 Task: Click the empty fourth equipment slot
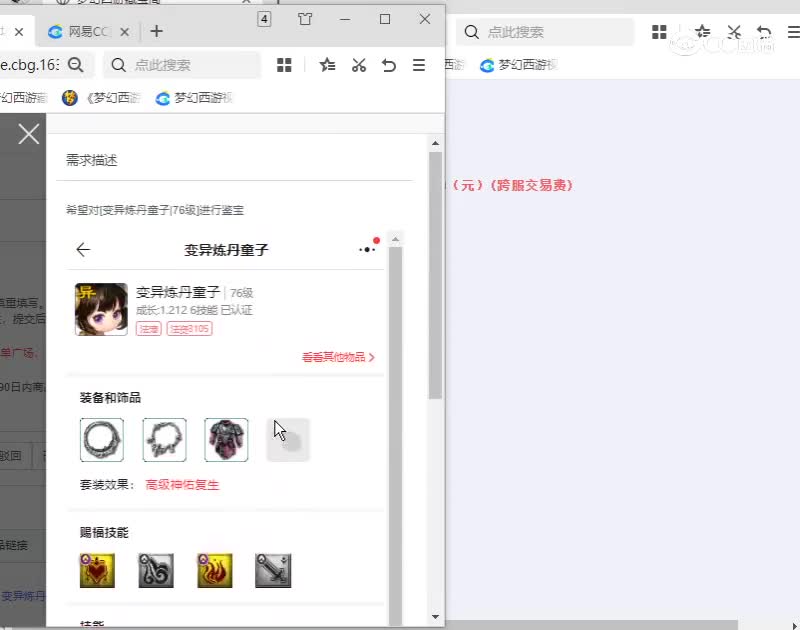[288, 440]
